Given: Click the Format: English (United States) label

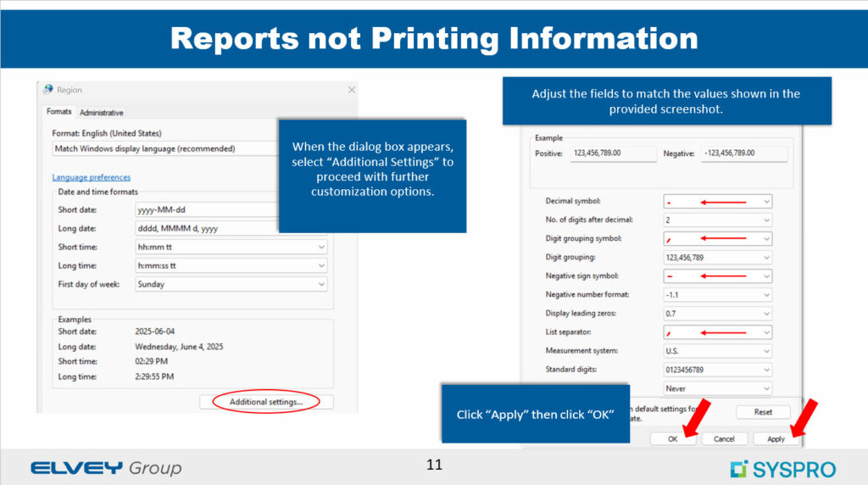Looking at the screenshot, I should tap(107, 133).
